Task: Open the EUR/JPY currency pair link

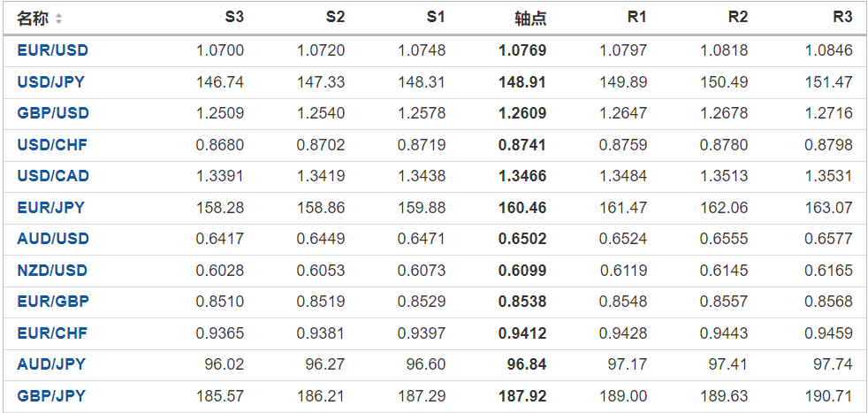Action: pos(50,208)
